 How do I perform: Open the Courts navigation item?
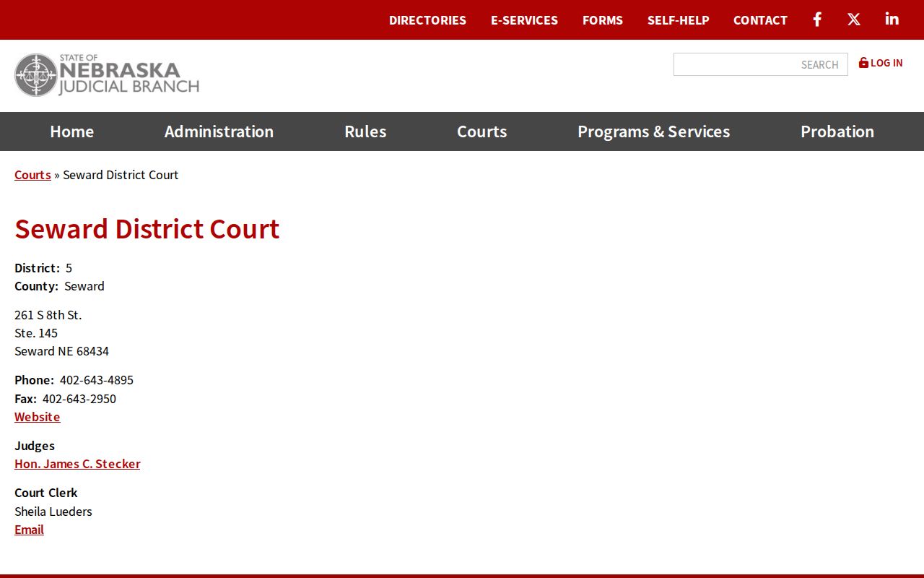481,131
